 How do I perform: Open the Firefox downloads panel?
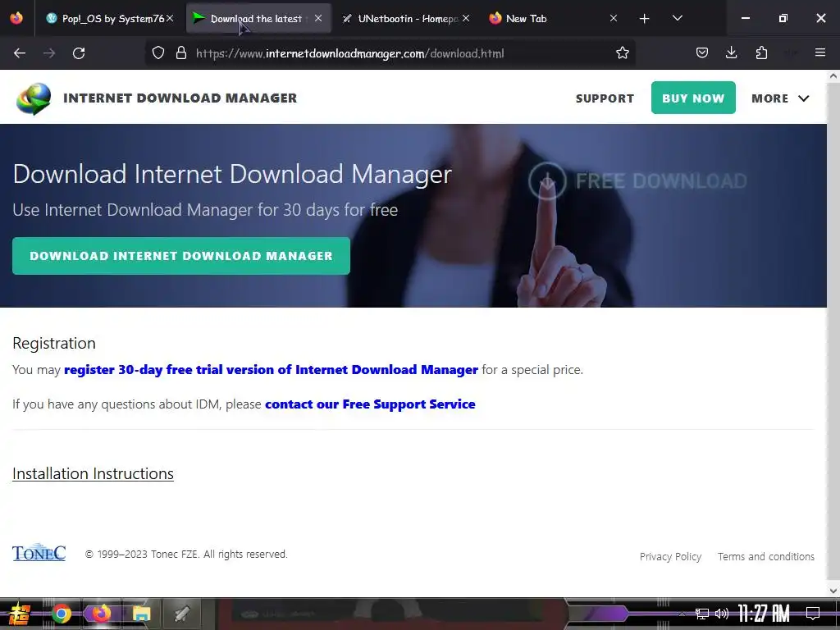731,52
